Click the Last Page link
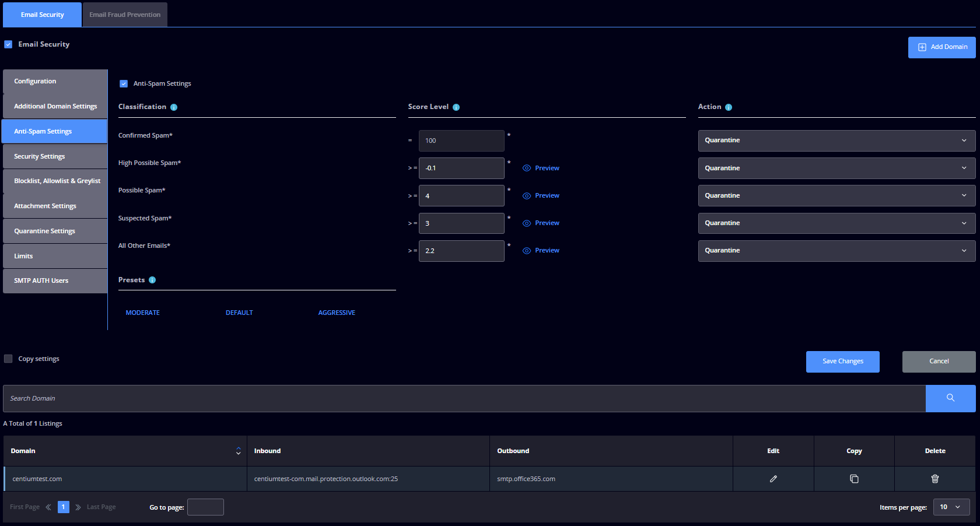 click(x=101, y=507)
